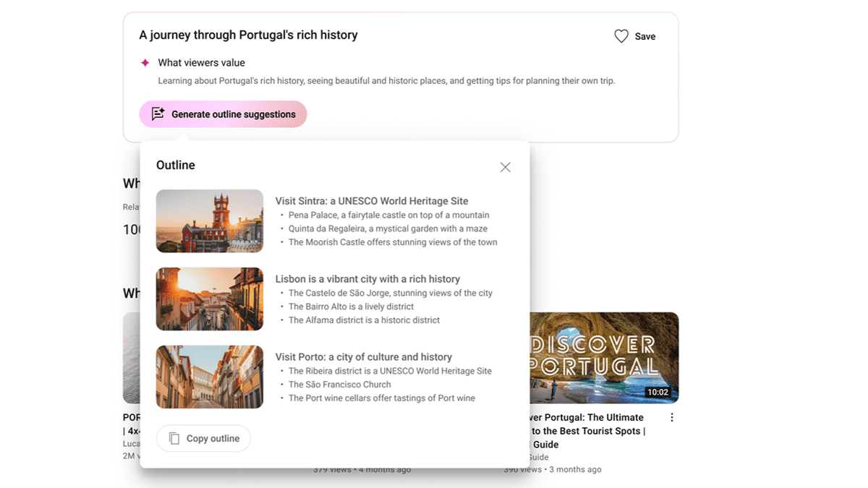
Task: Select the Bairro Alto bullet point
Action: point(352,307)
